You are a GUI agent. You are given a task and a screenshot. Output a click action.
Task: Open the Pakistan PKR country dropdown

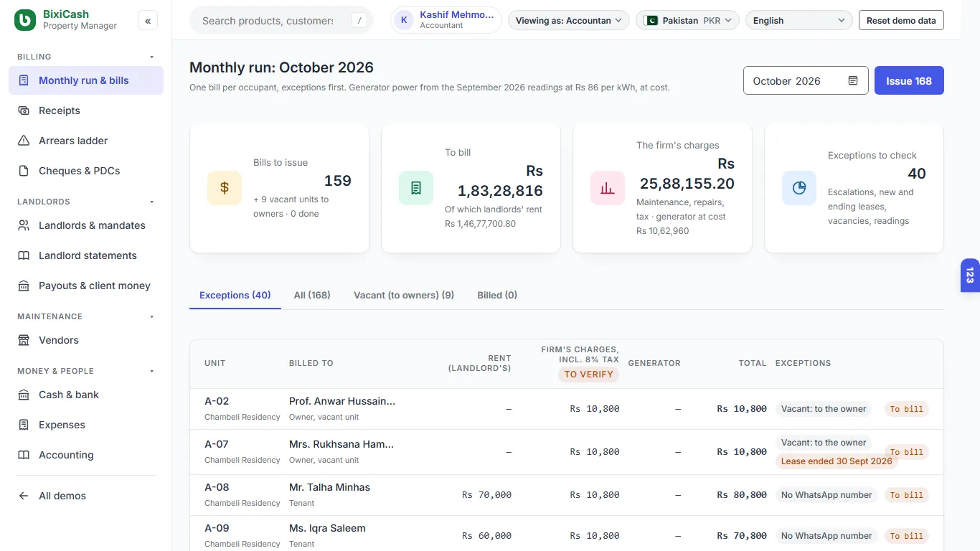688,21
